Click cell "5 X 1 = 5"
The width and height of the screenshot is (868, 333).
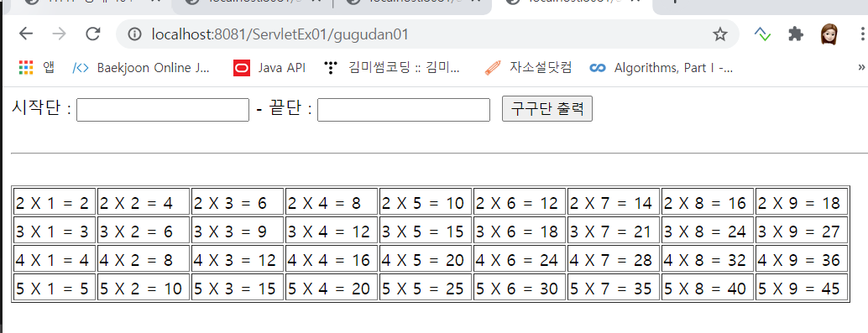55,287
